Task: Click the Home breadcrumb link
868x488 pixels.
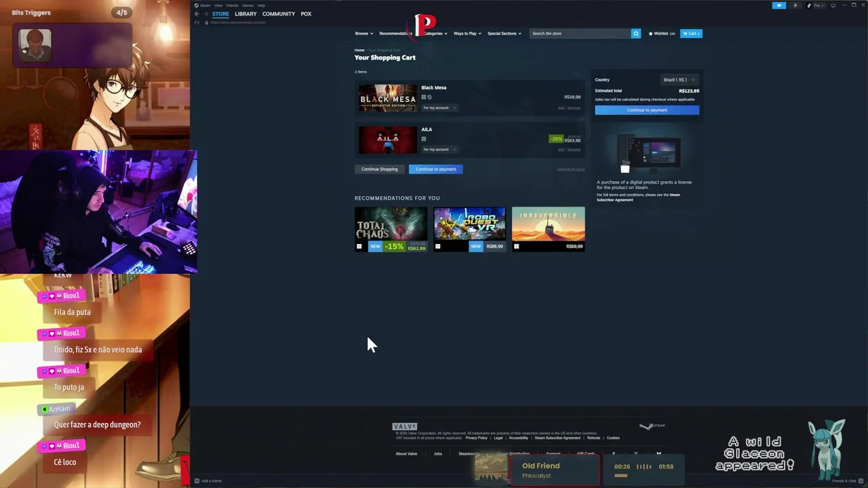Action: coord(359,50)
